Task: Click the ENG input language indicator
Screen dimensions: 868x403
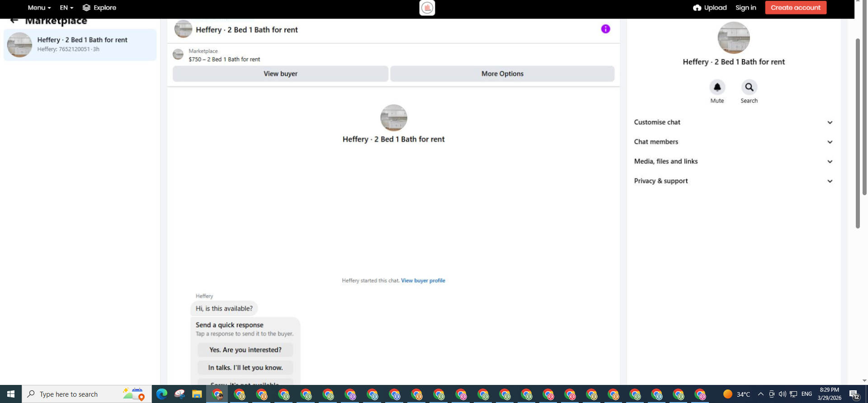Action: pos(807,394)
